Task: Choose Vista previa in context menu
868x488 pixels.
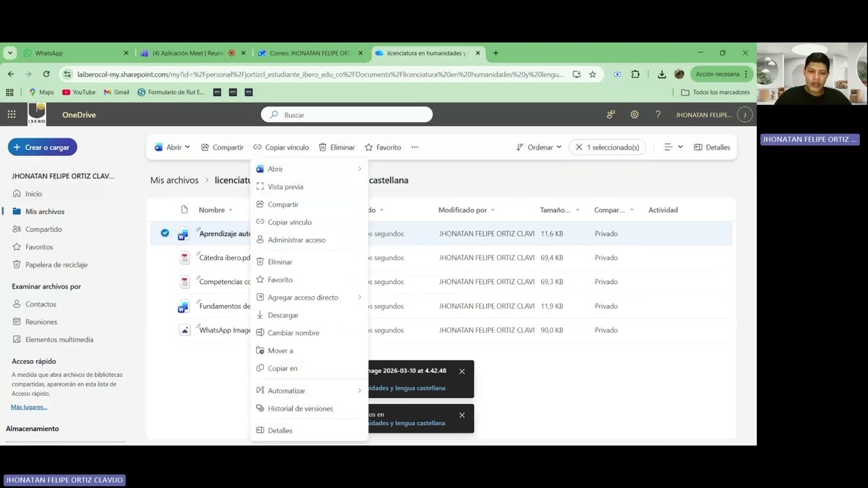Action: (309, 186)
